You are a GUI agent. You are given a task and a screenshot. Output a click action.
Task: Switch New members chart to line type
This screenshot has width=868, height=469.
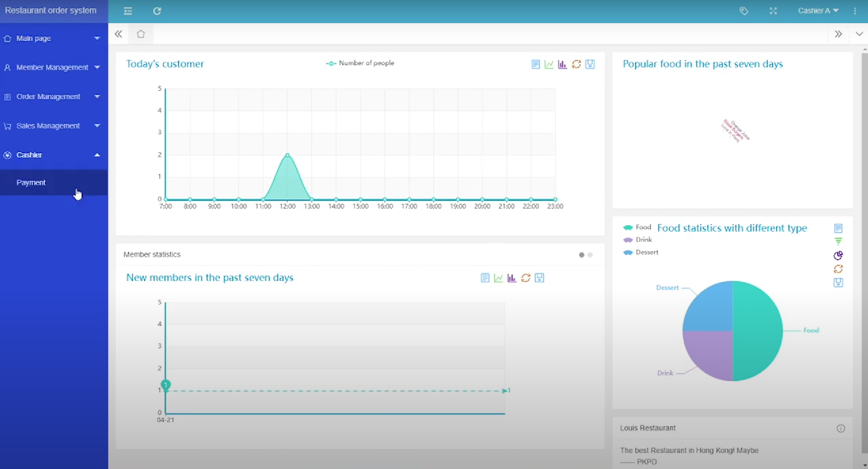(x=498, y=278)
